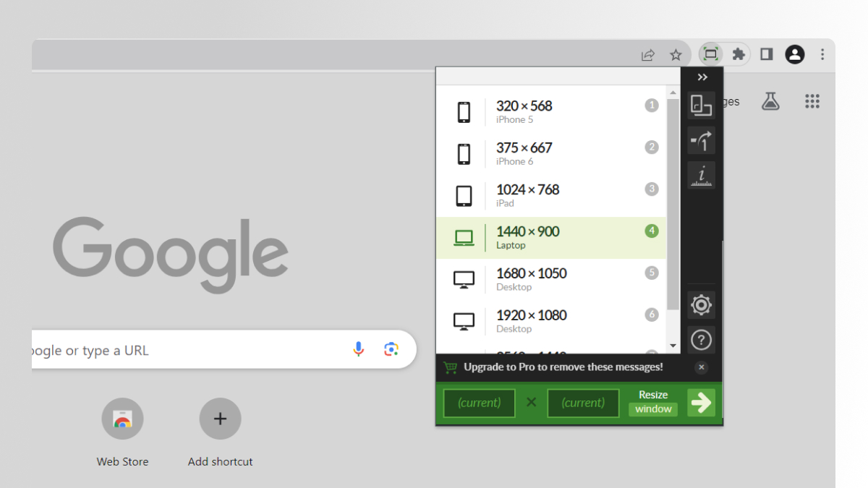The image size is (868, 488).
Task: Dismiss the Upgrade to Pro message
Action: [701, 367]
